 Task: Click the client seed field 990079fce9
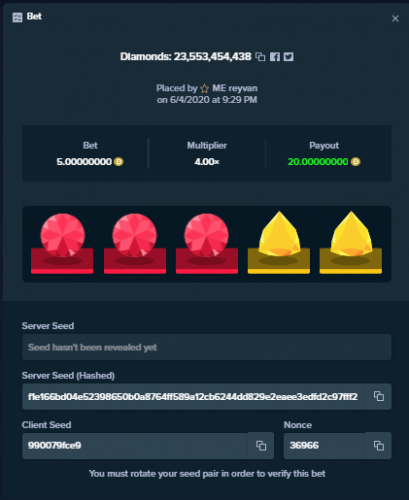coord(135,446)
